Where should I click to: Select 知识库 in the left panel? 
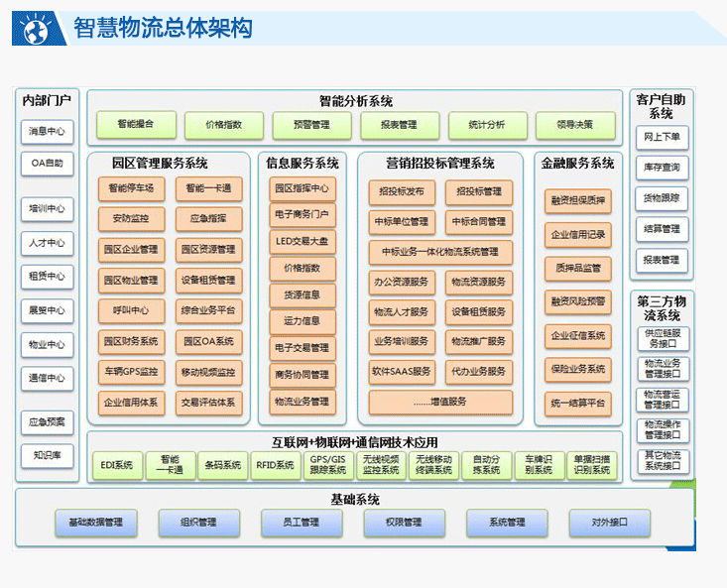click(x=47, y=455)
